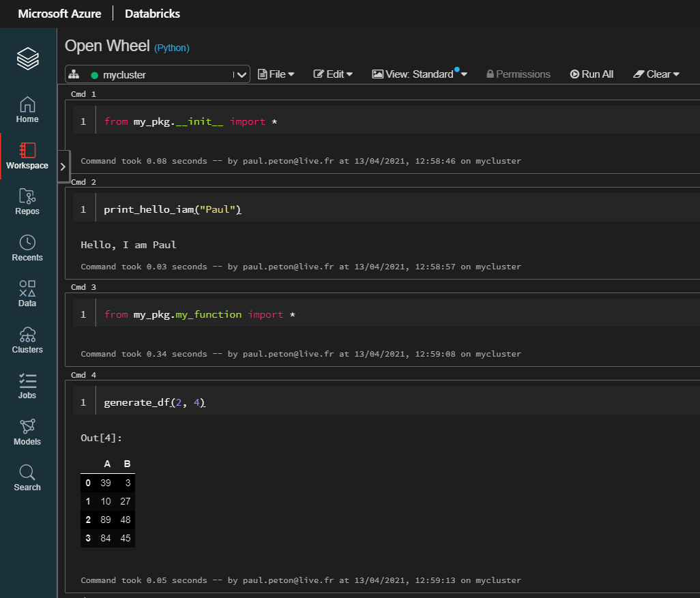Expand the collapsed side panel arrow
Screen dimensions: 700x598
point(63,165)
